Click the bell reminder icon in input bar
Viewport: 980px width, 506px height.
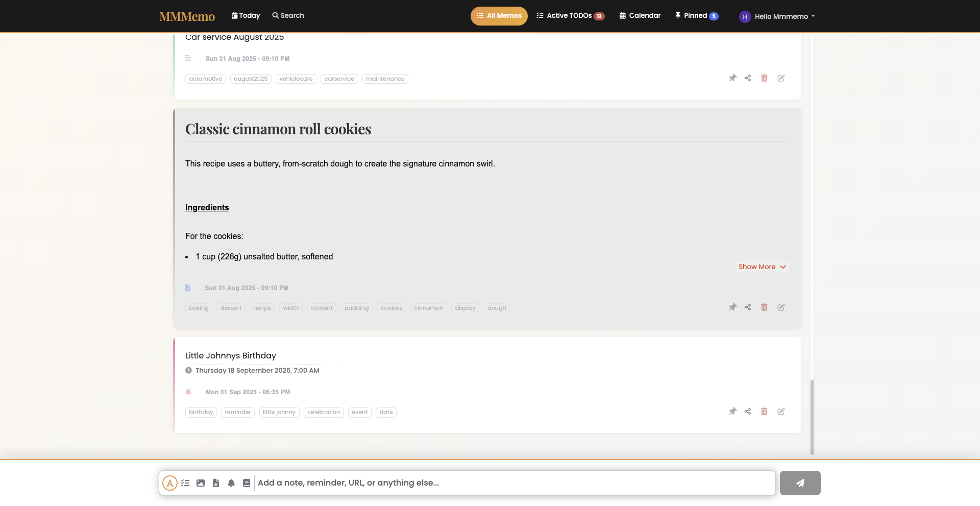pos(231,483)
